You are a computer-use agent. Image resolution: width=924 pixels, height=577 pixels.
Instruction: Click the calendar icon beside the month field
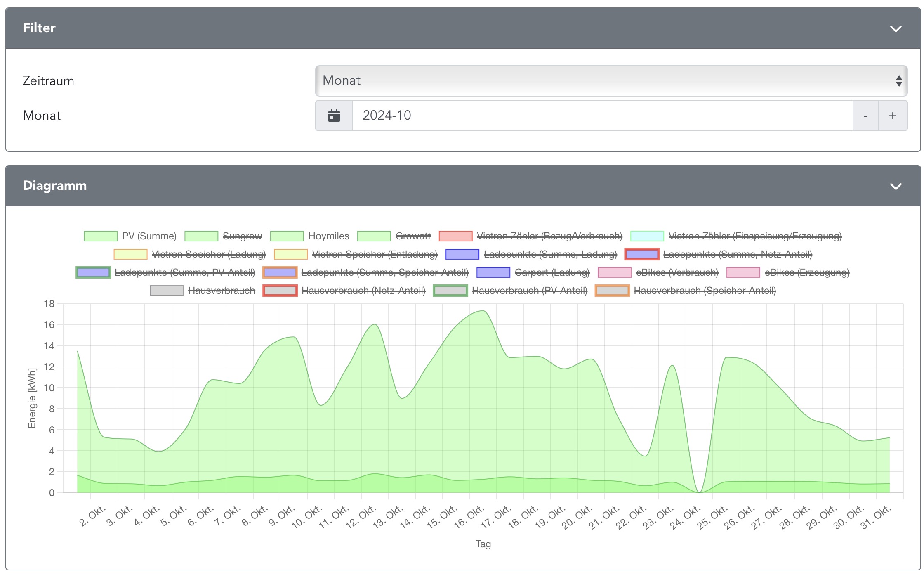(334, 116)
